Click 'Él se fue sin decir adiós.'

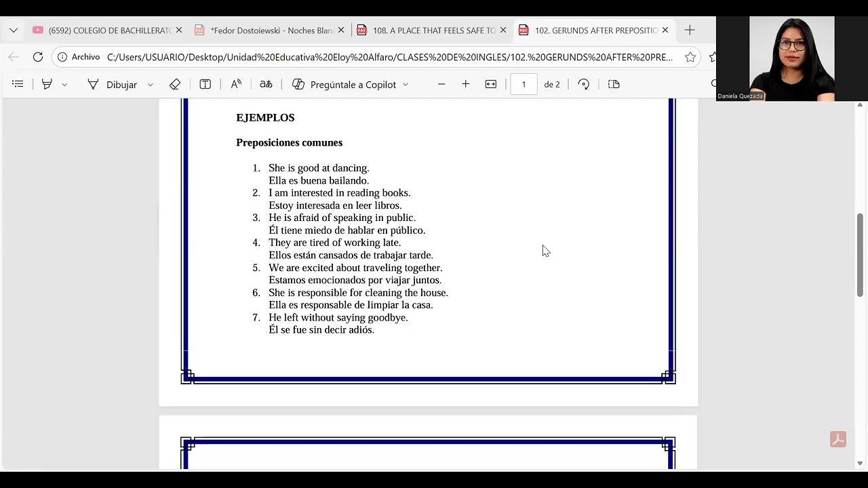pos(321,330)
